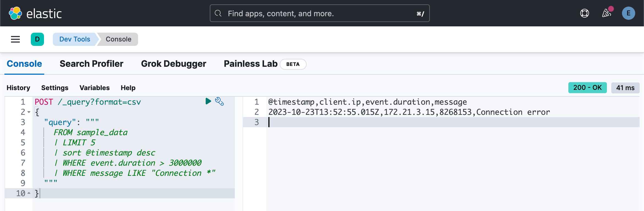Image resolution: width=644 pixels, height=211 pixels.
Task: Click the green D space avatar
Action: point(37,39)
